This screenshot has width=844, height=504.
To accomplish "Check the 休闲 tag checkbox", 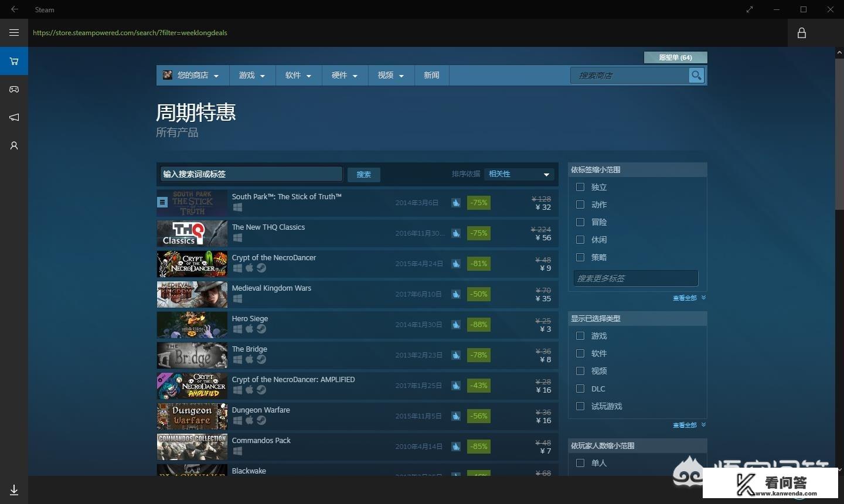I will [x=580, y=240].
